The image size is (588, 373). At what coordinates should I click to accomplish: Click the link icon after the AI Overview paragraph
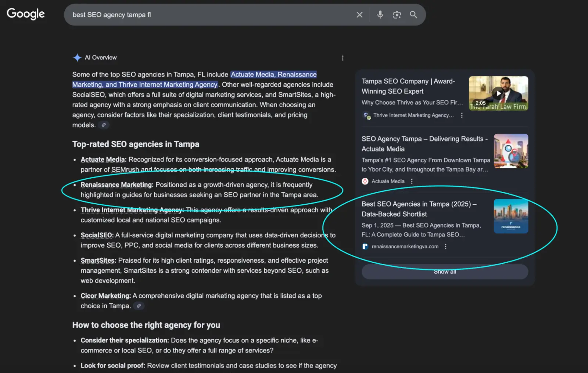coord(103,125)
